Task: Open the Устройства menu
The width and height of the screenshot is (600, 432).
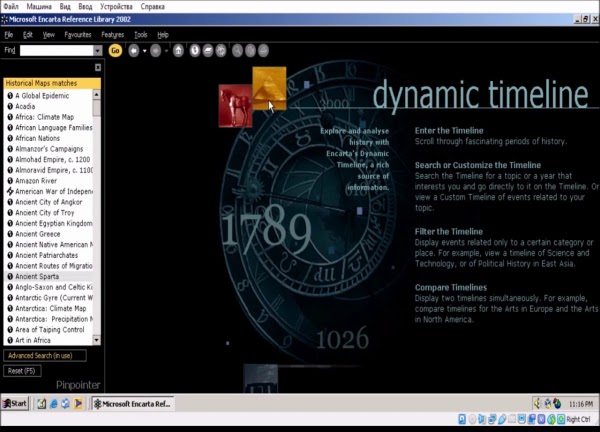Action: [x=116, y=7]
